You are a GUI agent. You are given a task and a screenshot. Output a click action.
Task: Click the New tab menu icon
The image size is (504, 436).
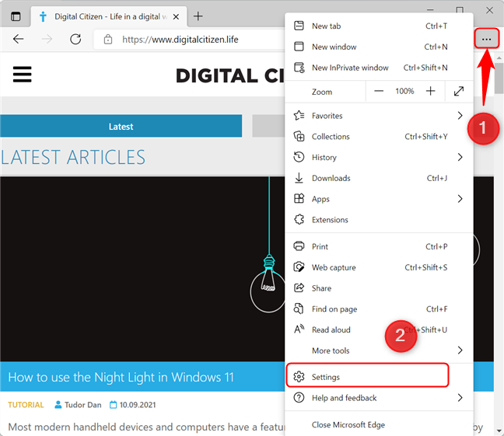[299, 26]
